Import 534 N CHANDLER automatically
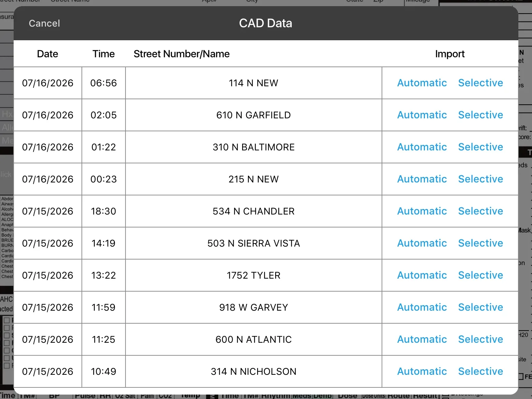This screenshot has height=399, width=532. pos(422,211)
